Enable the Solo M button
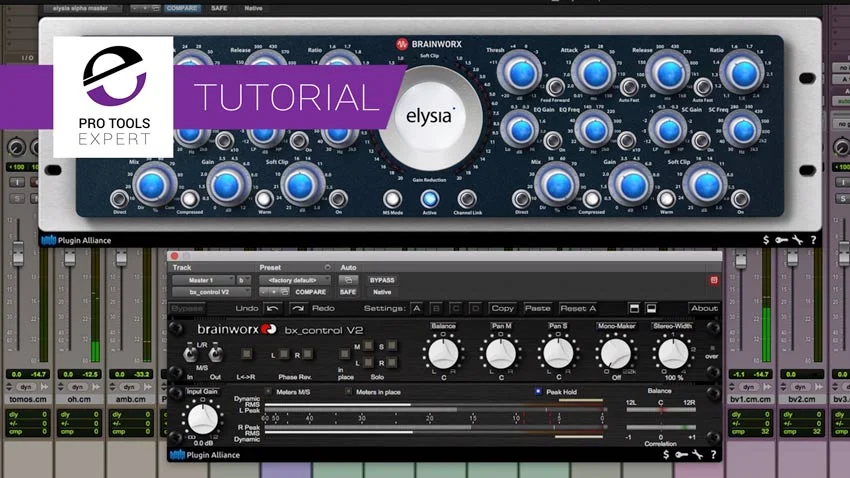 [x=368, y=345]
